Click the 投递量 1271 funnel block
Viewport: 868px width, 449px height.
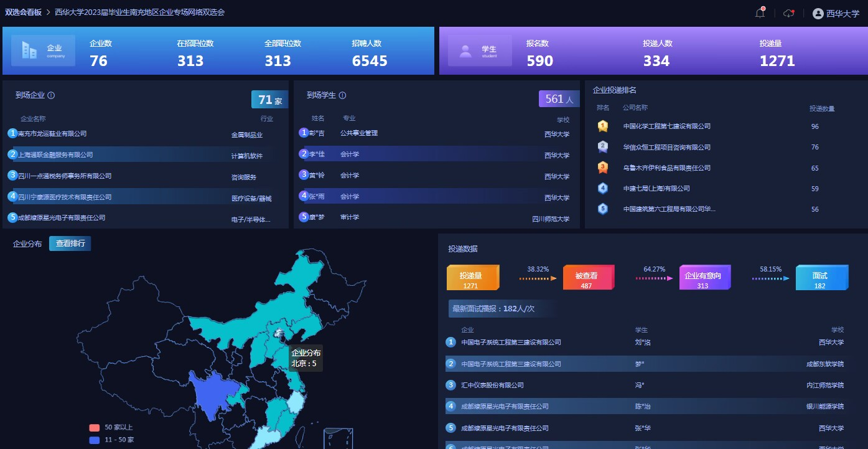tap(472, 278)
